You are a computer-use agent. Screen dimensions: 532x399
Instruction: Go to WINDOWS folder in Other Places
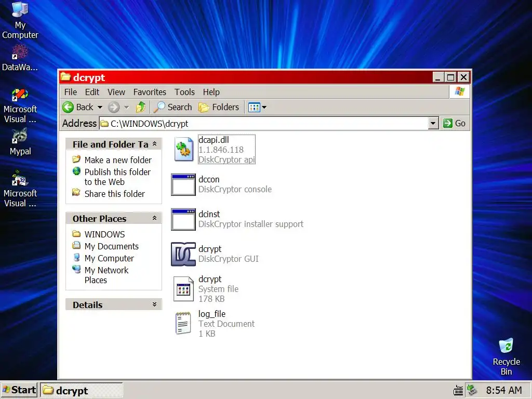pyautogui.click(x=104, y=234)
